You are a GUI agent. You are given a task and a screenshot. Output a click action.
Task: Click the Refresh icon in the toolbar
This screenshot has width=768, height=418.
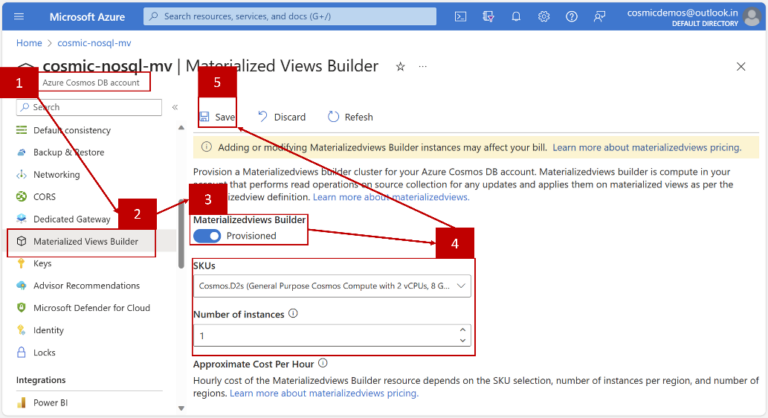334,117
